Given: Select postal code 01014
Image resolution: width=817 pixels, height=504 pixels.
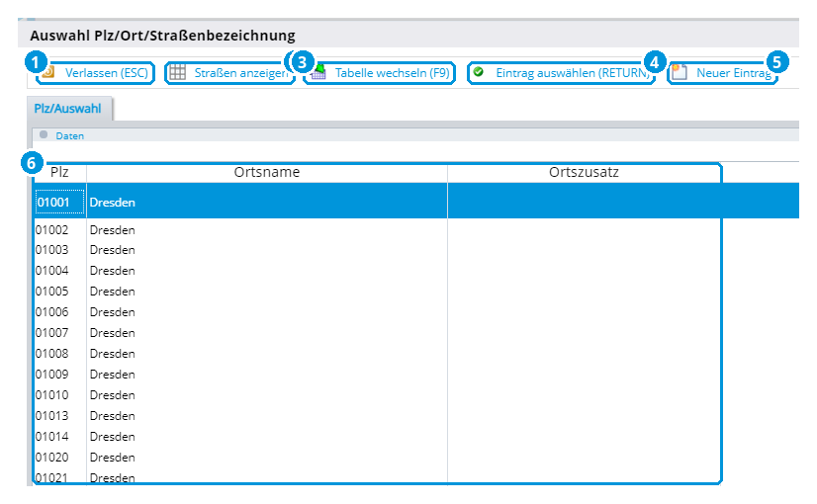Looking at the screenshot, I should pyautogui.click(x=52, y=438).
